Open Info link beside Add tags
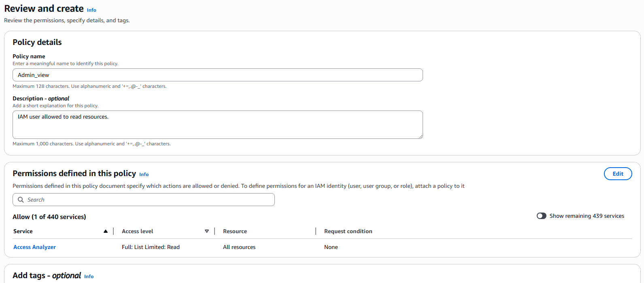This screenshot has height=283, width=644. click(x=89, y=277)
